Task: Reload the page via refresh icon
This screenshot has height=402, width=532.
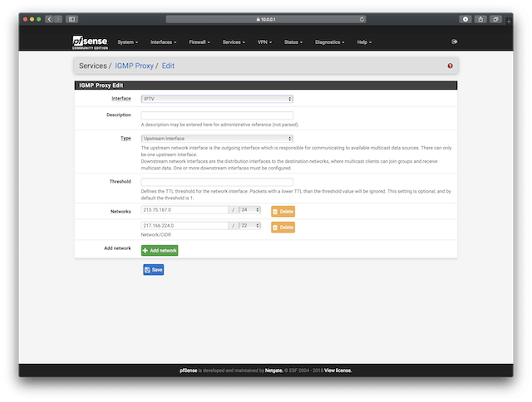Action: tap(362, 19)
